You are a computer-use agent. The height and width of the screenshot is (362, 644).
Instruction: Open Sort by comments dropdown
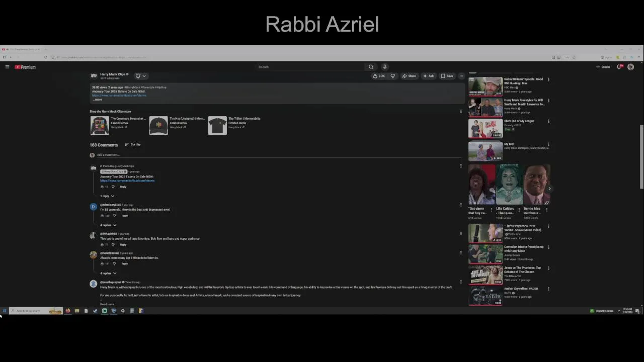pos(133,144)
